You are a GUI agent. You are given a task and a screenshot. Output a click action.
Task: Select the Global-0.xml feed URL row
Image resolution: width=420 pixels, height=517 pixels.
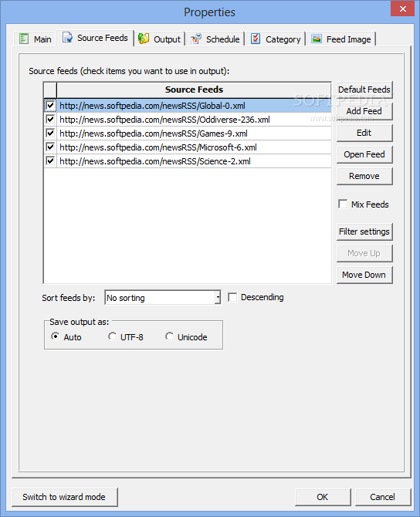point(194,106)
